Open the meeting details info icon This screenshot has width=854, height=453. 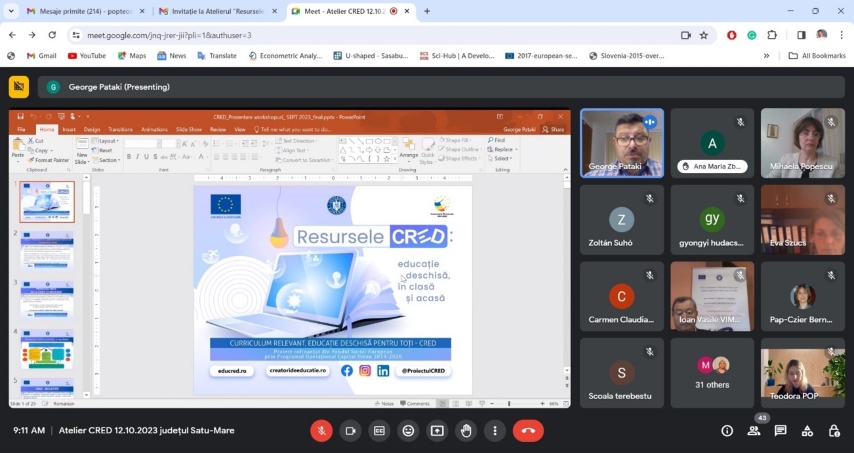(727, 431)
